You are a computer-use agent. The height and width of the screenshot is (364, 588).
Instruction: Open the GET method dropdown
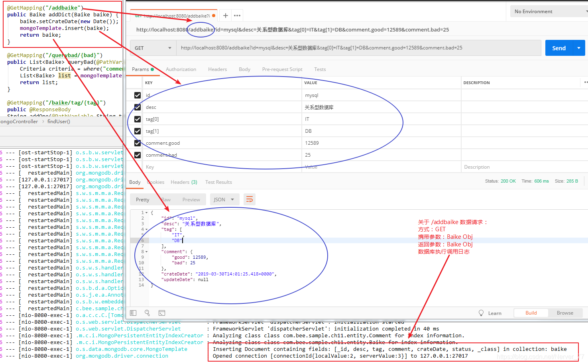pos(153,48)
